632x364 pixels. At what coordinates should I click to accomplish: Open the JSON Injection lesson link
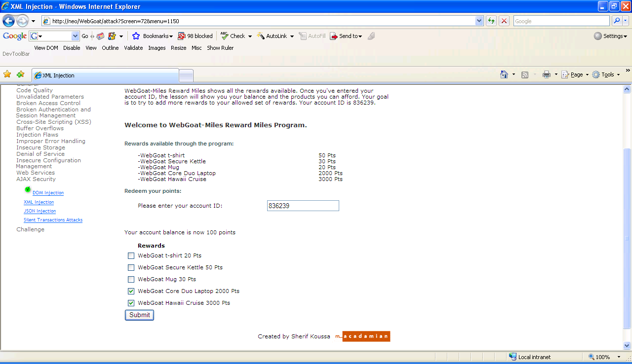[40, 211]
